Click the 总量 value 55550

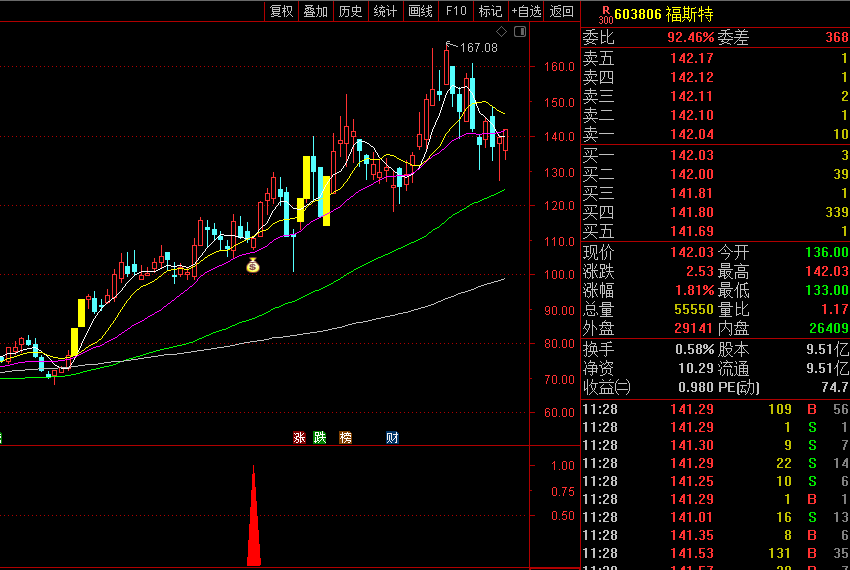[x=694, y=309]
